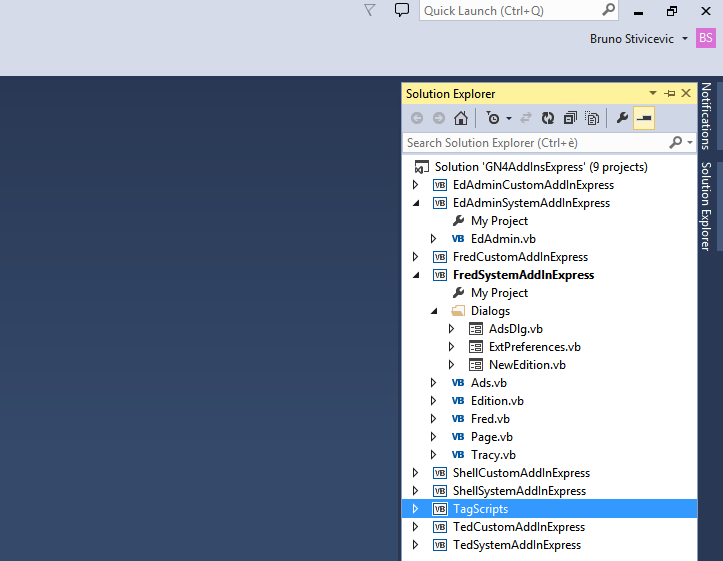This screenshot has height=561, width=723.
Task: Select My Project under EdAdminSystemAddInExpress
Action: (499, 221)
